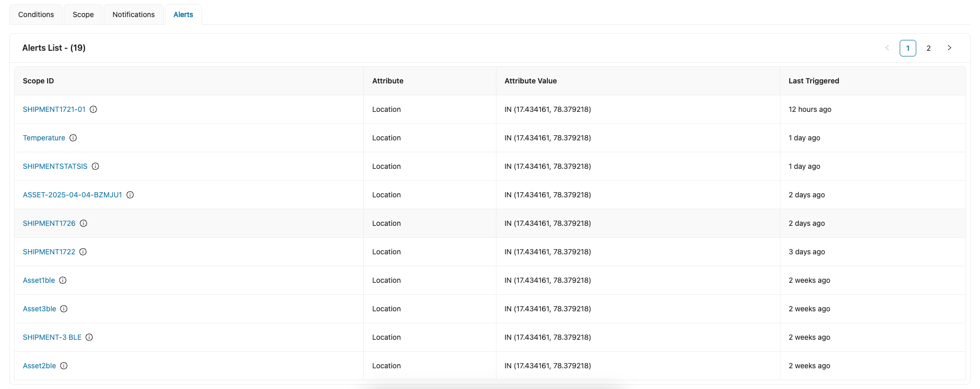The height and width of the screenshot is (389, 980).
Task: Click '2 weeks ago' in Asset2ble row
Action: coord(809,366)
